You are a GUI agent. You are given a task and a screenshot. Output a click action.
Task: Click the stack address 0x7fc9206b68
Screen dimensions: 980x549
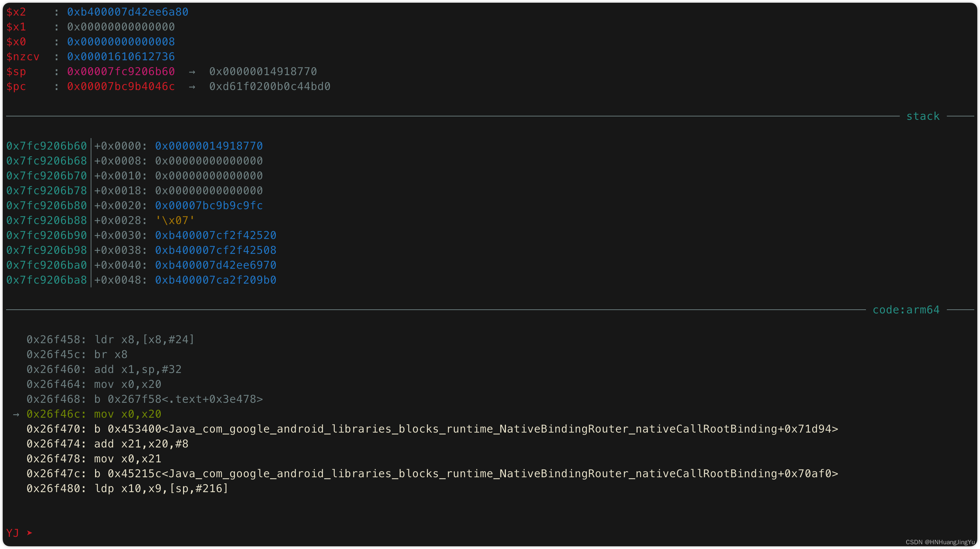click(x=46, y=160)
